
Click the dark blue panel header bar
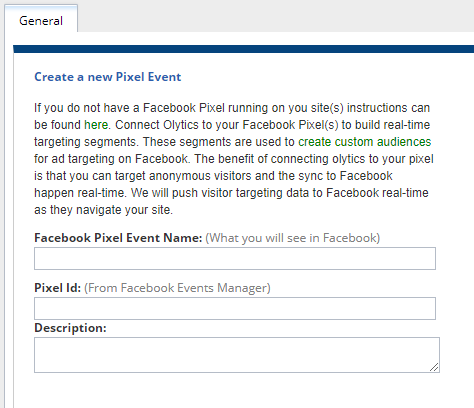243,49
